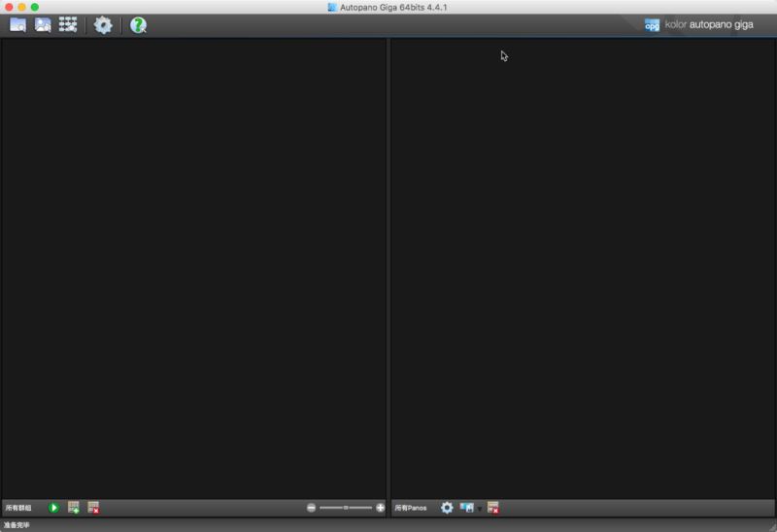Open panorama settings gear in Panos bar
This screenshot has height=532, width=777.
447,508
